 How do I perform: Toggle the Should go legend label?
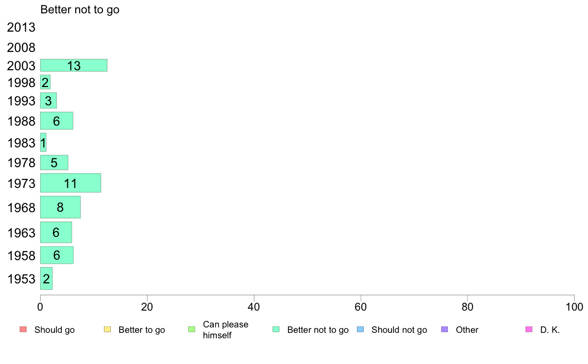pos(54,330)
